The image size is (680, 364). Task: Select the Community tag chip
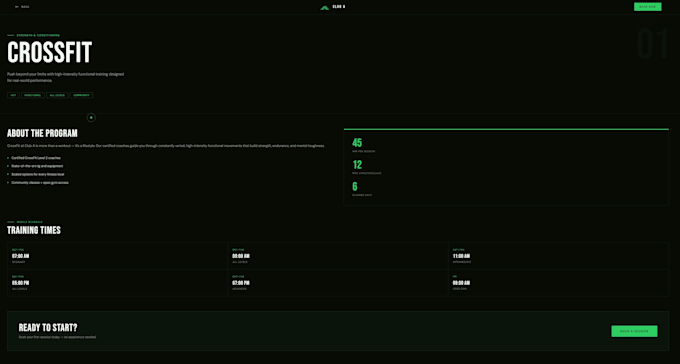[82, 95]
